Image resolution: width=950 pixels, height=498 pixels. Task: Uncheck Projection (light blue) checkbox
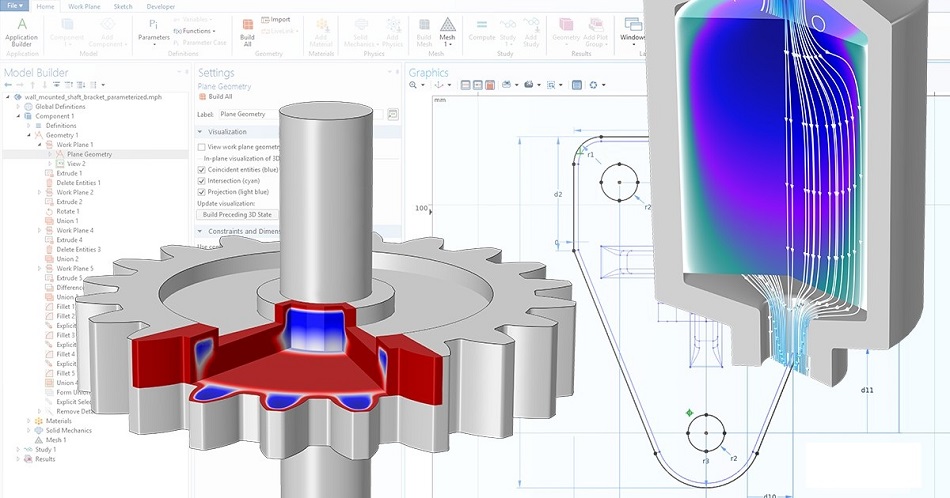click(202, 192)
